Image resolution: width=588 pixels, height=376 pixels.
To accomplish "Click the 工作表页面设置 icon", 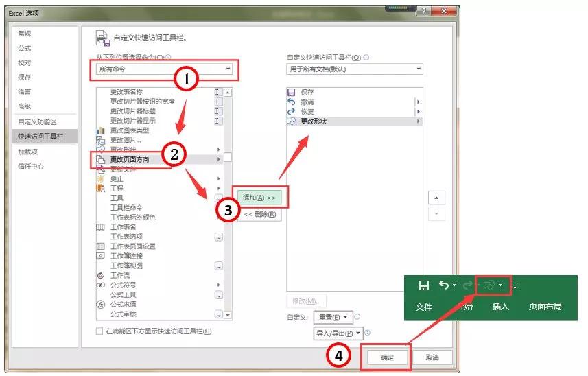I will [x=100, y=247].
